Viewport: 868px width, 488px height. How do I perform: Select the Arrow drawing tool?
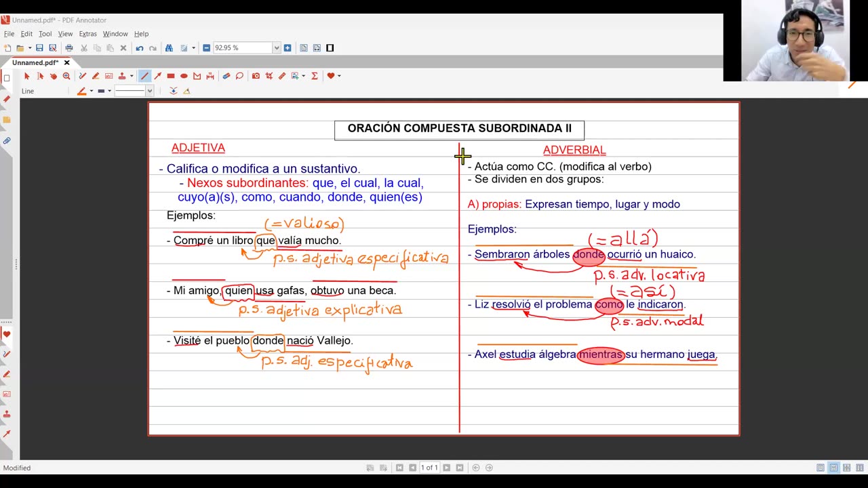click(x=157, y=76)
